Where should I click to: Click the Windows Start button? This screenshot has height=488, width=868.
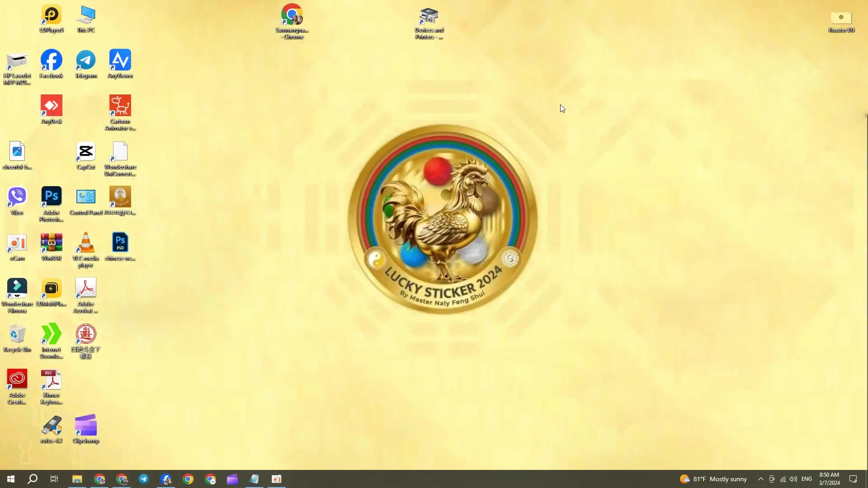pyautogui.click(x=11, y=479)
